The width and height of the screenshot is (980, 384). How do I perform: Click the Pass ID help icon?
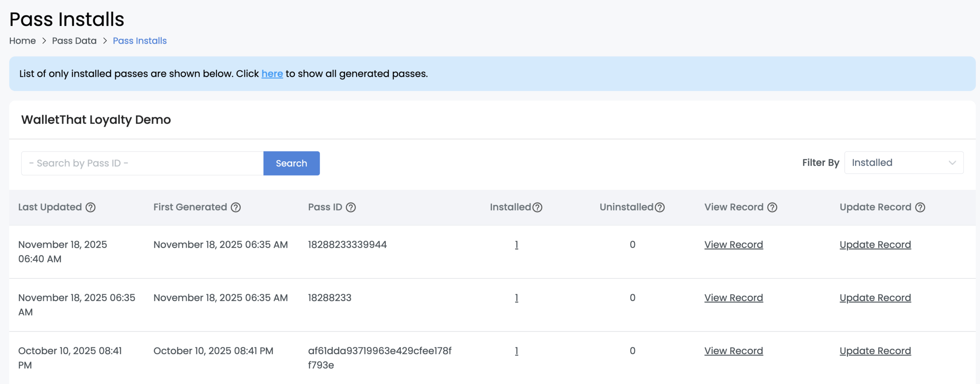tap(351, 207)
